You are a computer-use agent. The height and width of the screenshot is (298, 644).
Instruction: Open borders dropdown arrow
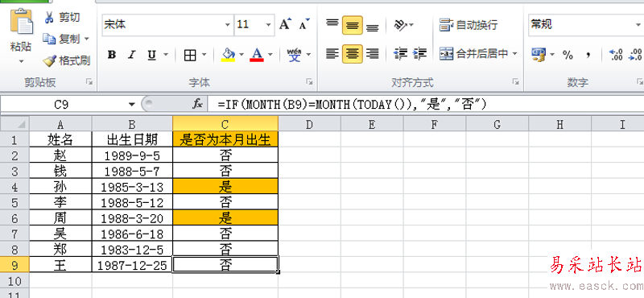pyautogui.click(x=204, y=55)
